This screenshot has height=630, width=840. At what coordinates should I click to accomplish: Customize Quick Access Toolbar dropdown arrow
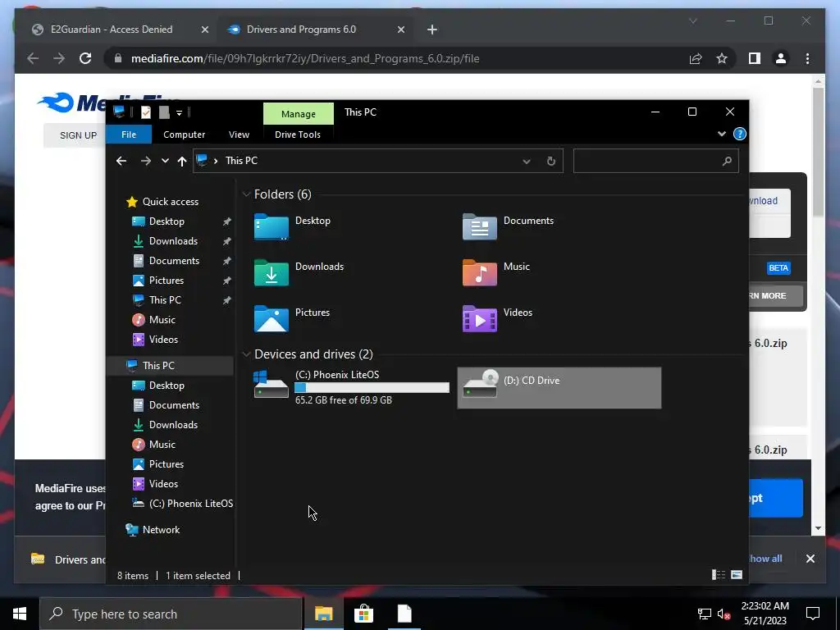pos(180,112)
